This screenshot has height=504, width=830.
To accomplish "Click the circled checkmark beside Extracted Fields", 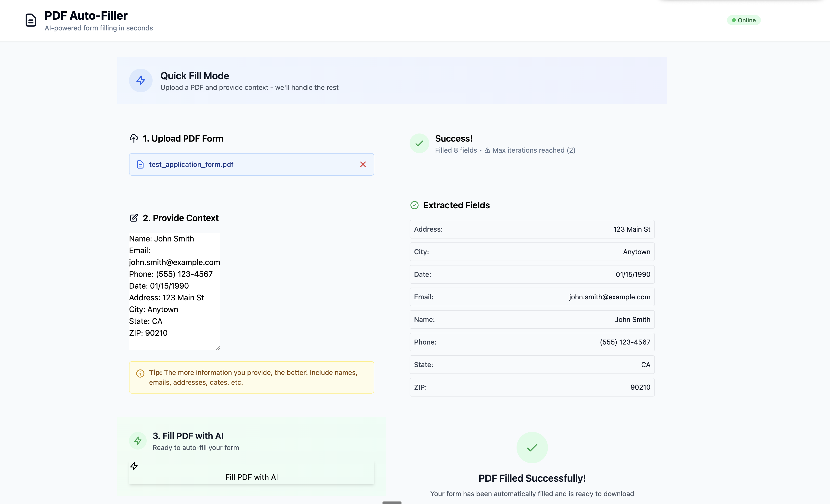I will tap(414, 205).
